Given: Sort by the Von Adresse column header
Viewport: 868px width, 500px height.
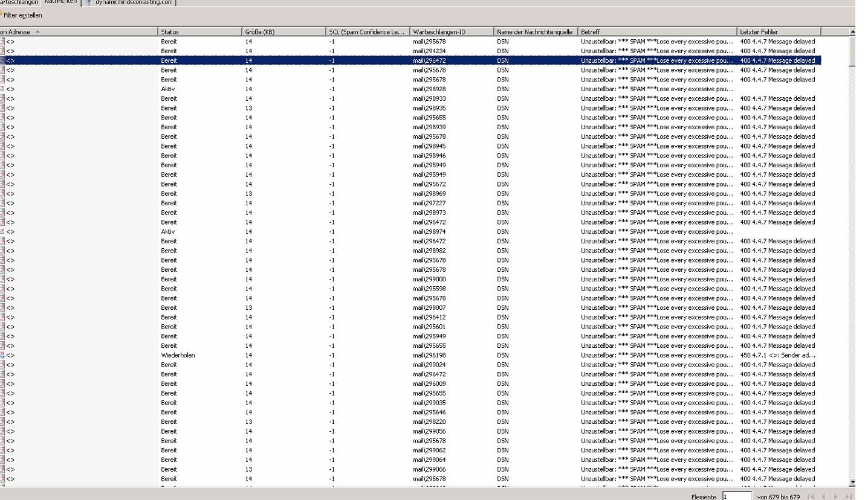Looking at the screenshot, I should click(x=79, y=31).
